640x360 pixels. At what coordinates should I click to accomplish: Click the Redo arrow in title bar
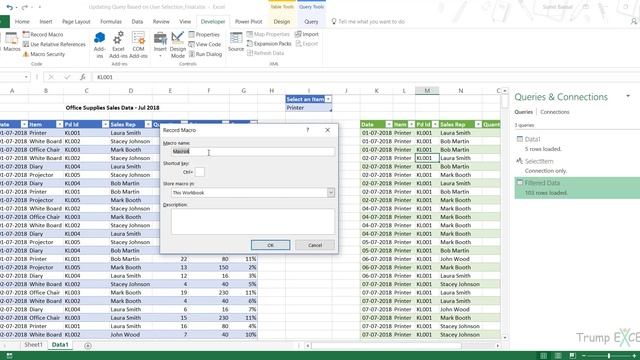point(24,7)
